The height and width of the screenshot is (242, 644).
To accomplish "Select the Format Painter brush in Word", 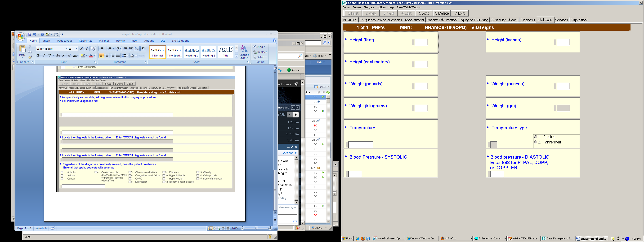I will pos(30,57).
